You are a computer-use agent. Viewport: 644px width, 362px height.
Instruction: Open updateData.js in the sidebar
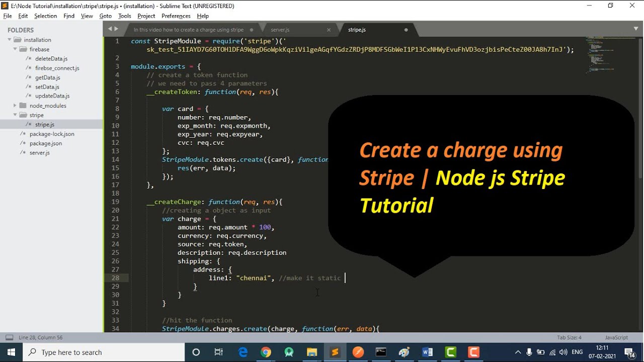click(x=52, y=96)
